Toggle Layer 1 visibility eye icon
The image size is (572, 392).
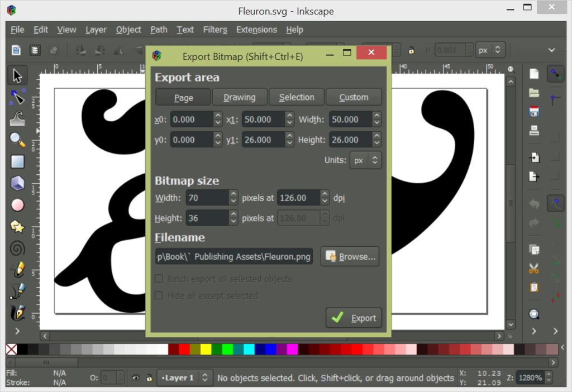pos(136,378)
